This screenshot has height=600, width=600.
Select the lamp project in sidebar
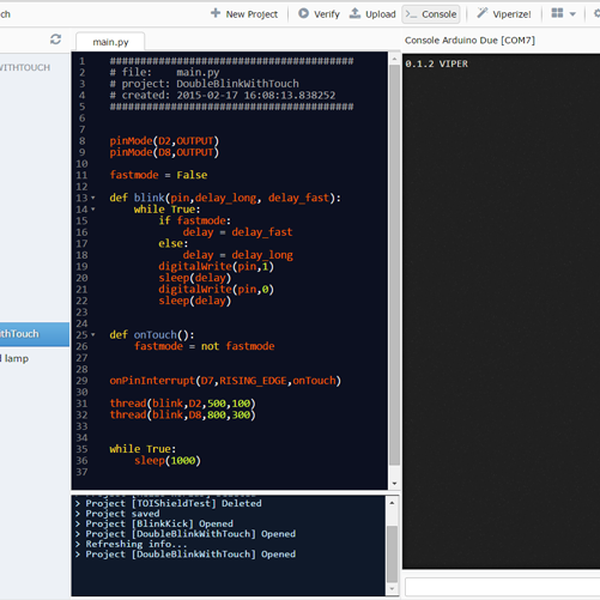[x=15, y=359]
